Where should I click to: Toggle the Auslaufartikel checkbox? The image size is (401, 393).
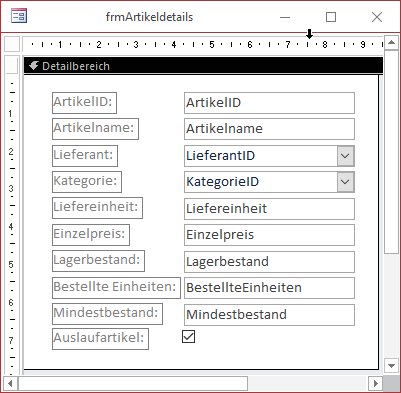pos(189,337)
